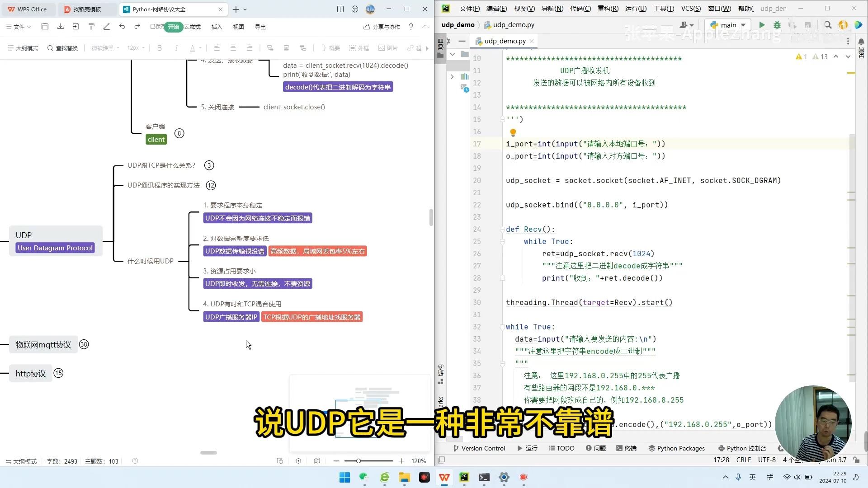This screenshot has height=488, width=868.
Task: Expand the 物联网mqtt协议 node with badge 38
Action: (84, 344)
